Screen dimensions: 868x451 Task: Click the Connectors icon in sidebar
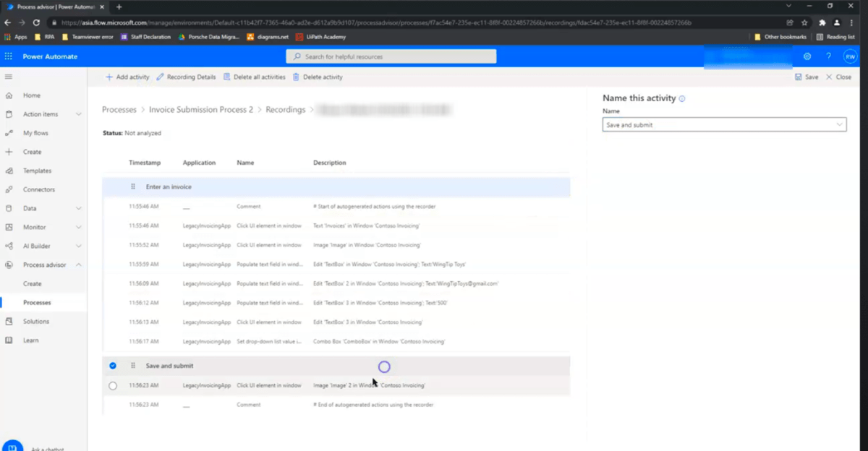point(9,189)
